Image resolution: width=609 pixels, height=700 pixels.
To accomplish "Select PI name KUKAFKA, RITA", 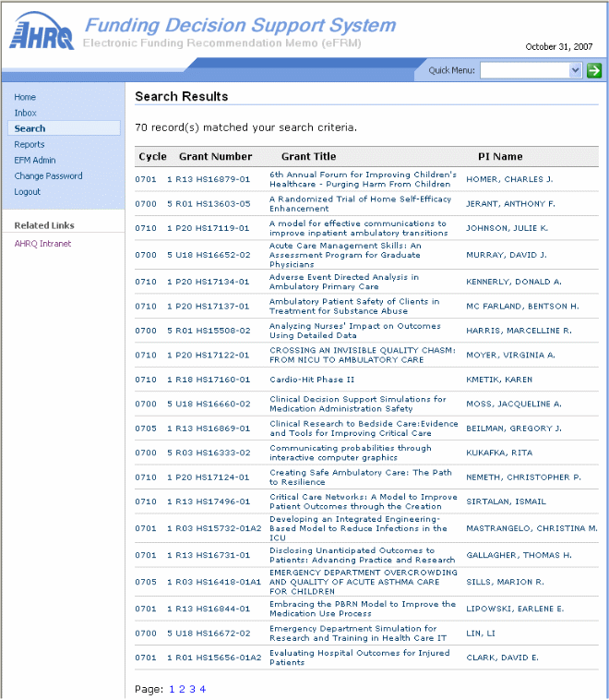I will point(499,453).
